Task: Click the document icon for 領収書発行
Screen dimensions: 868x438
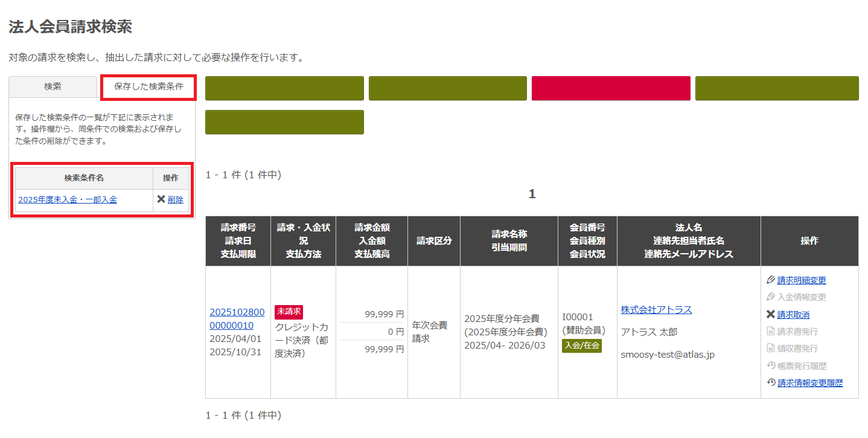Action: click(x=770, y=349)
